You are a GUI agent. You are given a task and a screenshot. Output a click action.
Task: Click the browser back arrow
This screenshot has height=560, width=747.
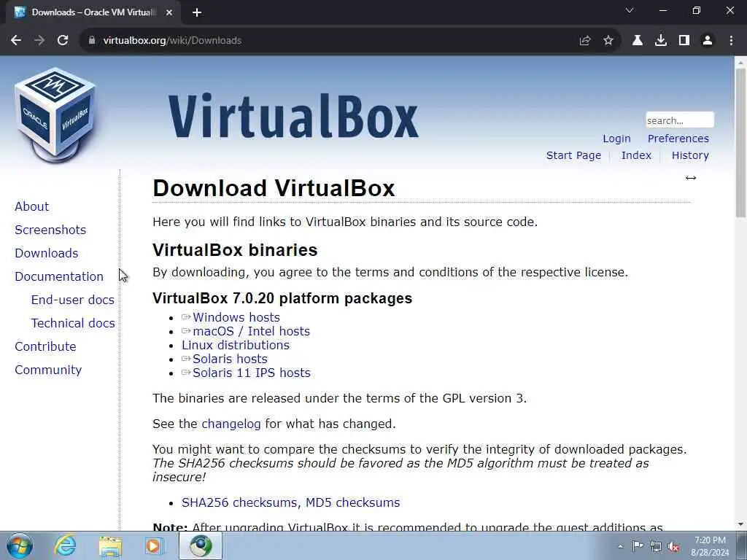(x=16, y=41)
